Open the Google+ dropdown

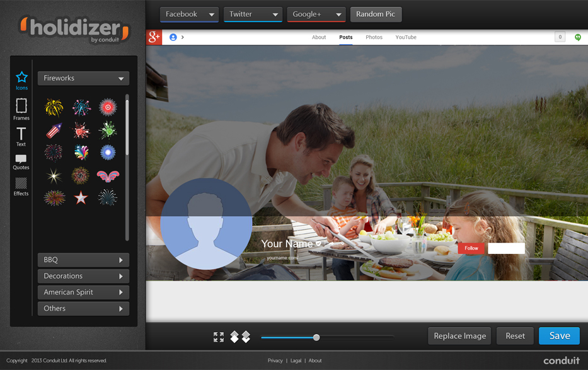tap(316, 14)
